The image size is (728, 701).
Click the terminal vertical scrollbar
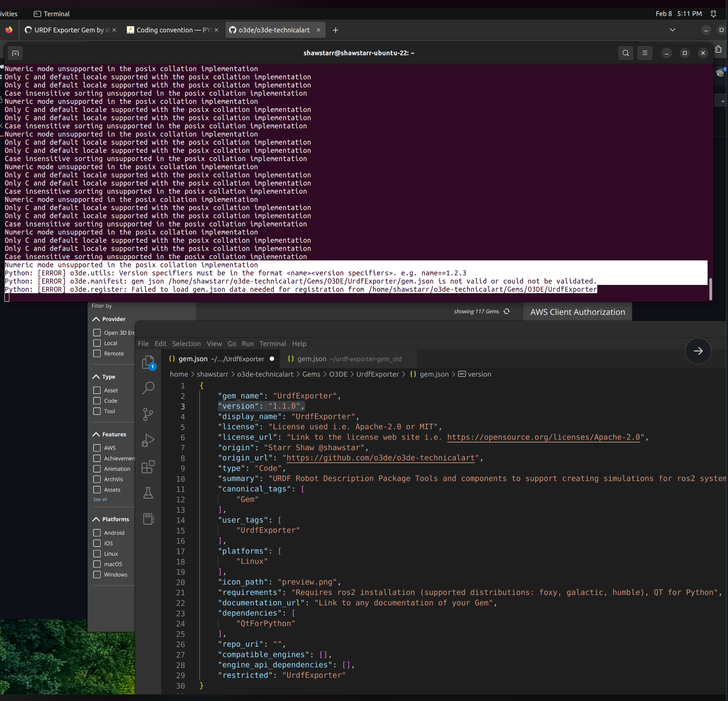point(710,289)
